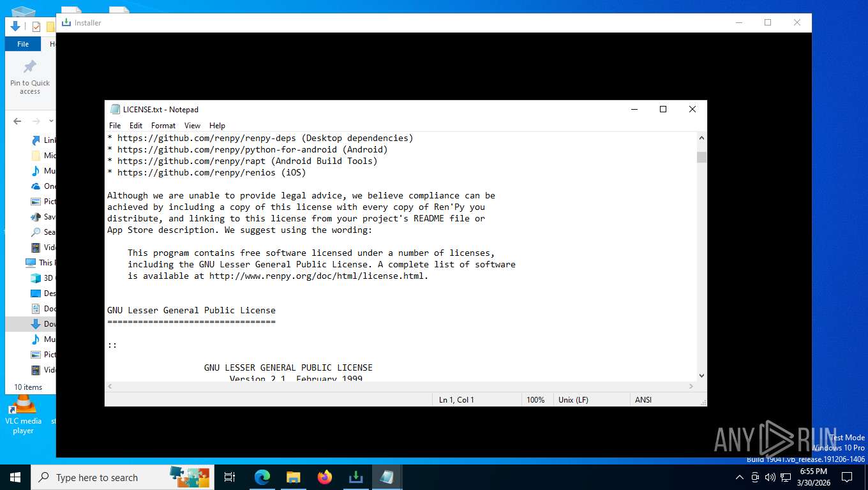The height and width of the screenshot is (490, 868).
Task: Open Task View from the taskbar
Action: tap(230, 477)
